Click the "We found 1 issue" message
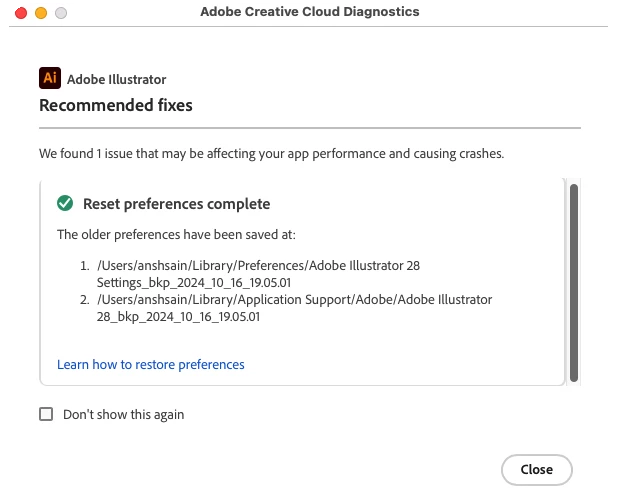 click(271, 155)
